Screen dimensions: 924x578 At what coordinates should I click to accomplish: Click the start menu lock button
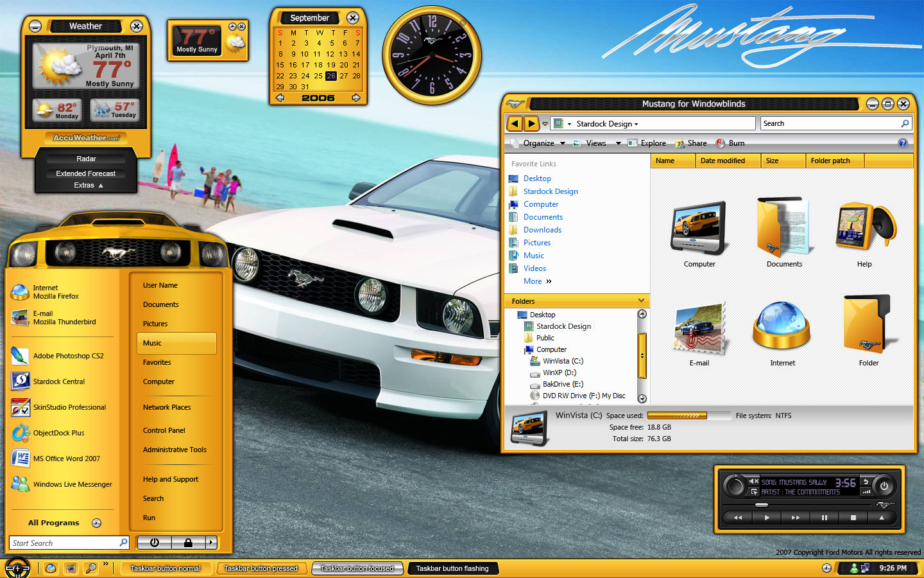(x=188, y=543)
